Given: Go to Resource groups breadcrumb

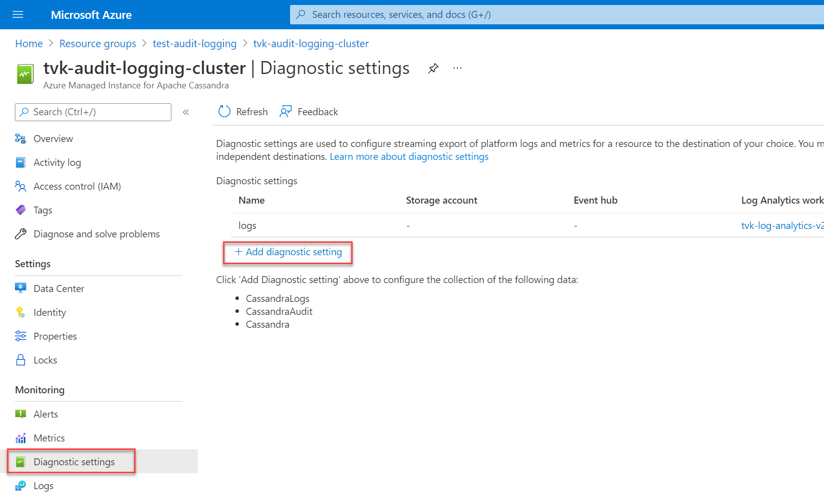Looking at the screenshot, I should click(x=98, y=44).
